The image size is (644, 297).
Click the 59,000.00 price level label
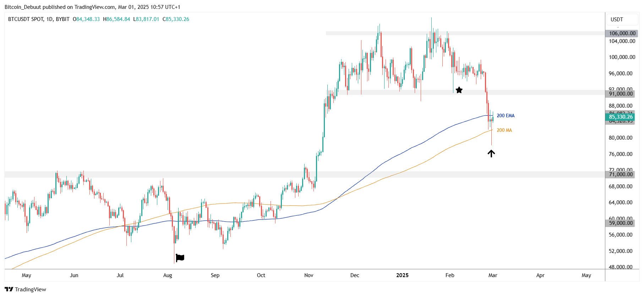point(621,223)
